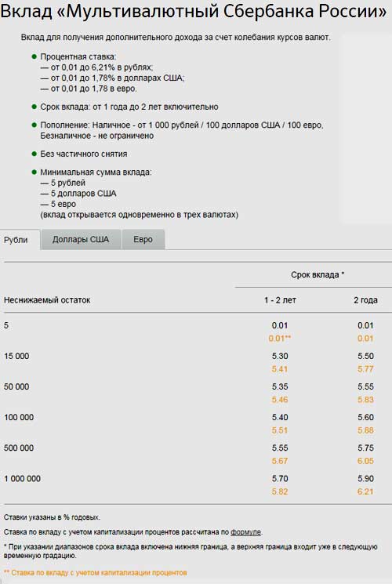Click the page title Вклад Мультивалютный
The image size is (392, 584).
point(194,12)
